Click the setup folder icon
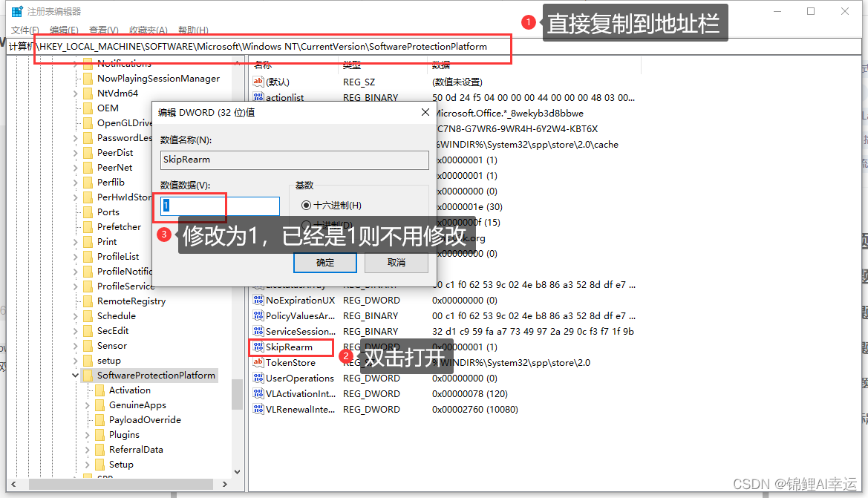The image size is (868, 498). click(88, 361)
